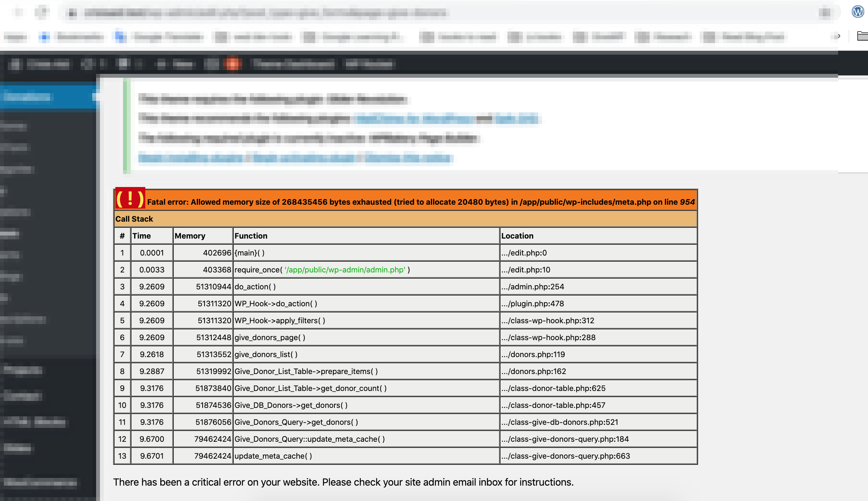Click the WordPress logo at the left of the admin bar

point(15,64)
